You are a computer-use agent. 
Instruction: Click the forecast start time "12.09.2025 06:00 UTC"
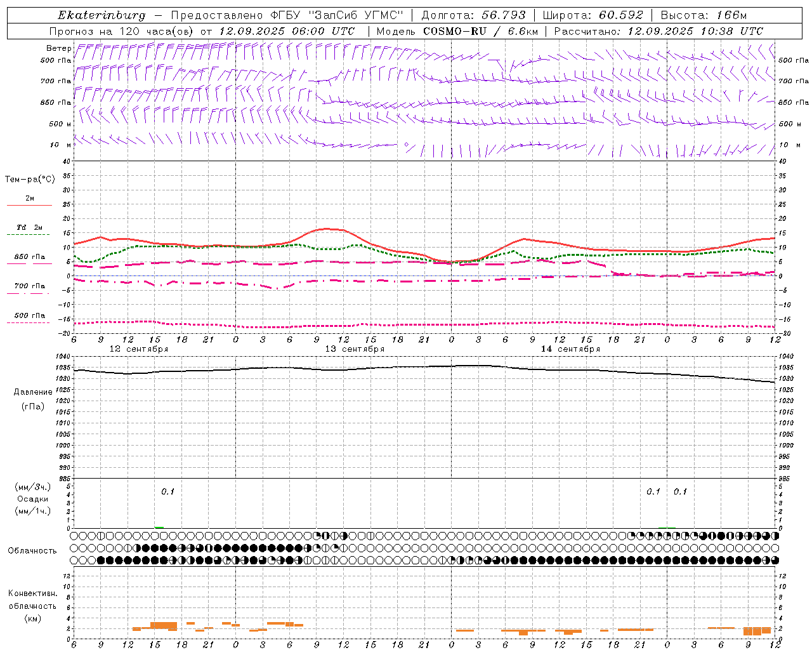pos(287,31)
